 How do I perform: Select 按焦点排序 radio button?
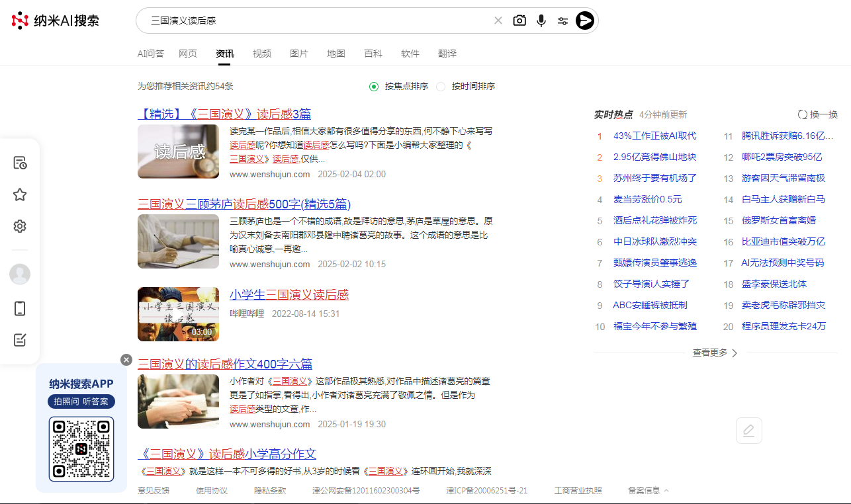click(374, 86)
